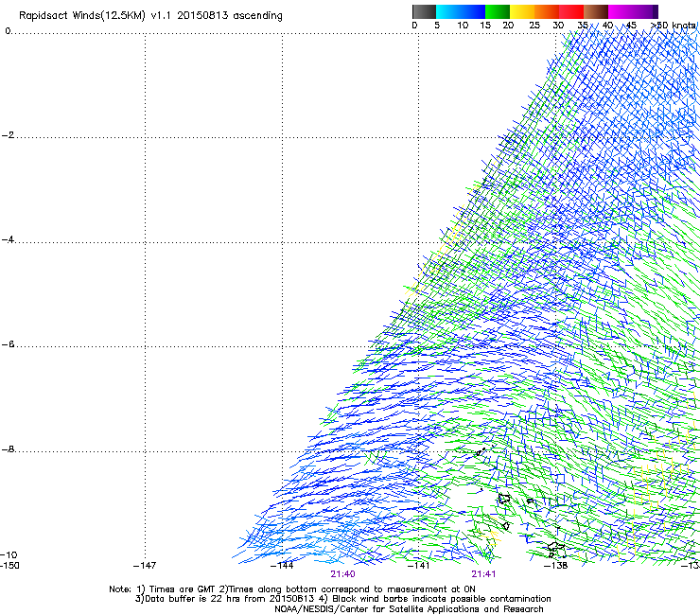Click the '-4' latitude axis label
700x615 pixels.
(x=8, y=240)
